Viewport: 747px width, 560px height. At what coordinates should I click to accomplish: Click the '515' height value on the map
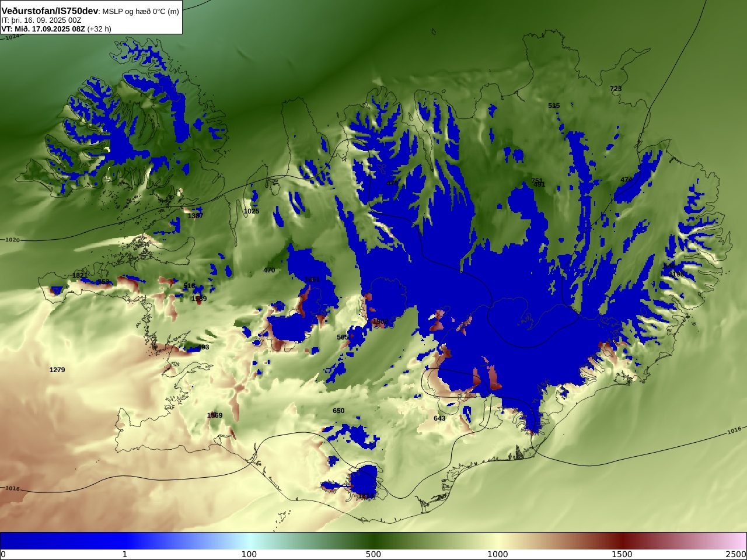[554, 106]
